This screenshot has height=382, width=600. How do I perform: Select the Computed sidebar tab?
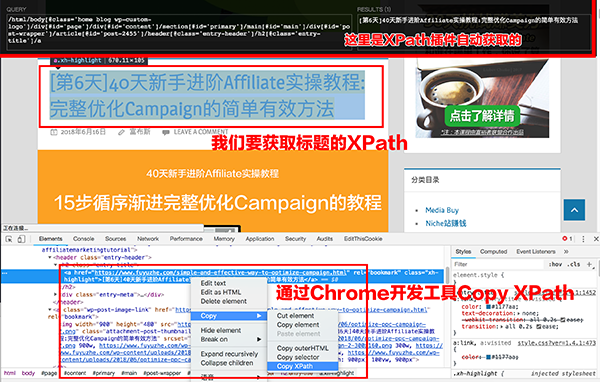[x=494, y=251]
